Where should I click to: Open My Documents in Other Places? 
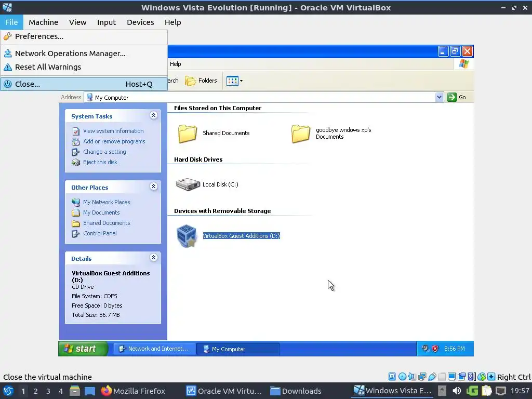click(x=101, y=212)
